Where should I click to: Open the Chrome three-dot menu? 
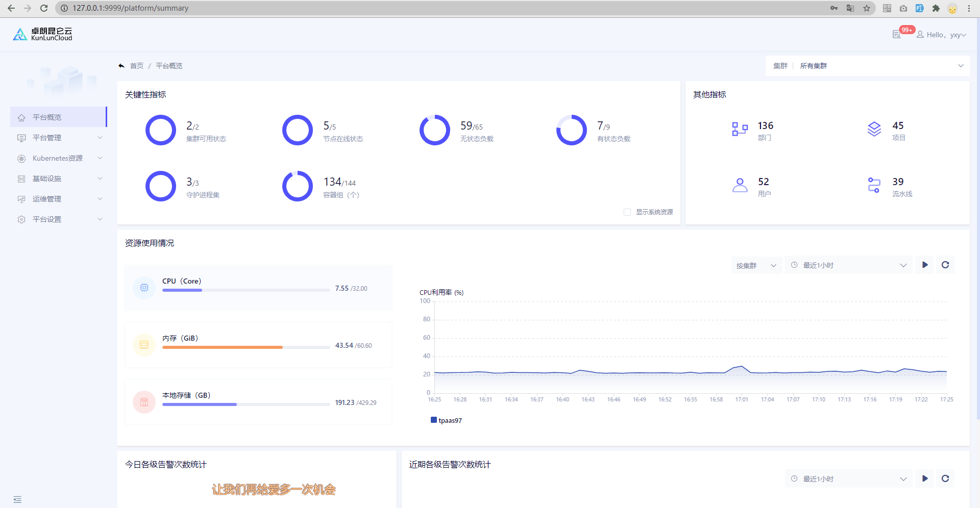click(x=969, y=8)
